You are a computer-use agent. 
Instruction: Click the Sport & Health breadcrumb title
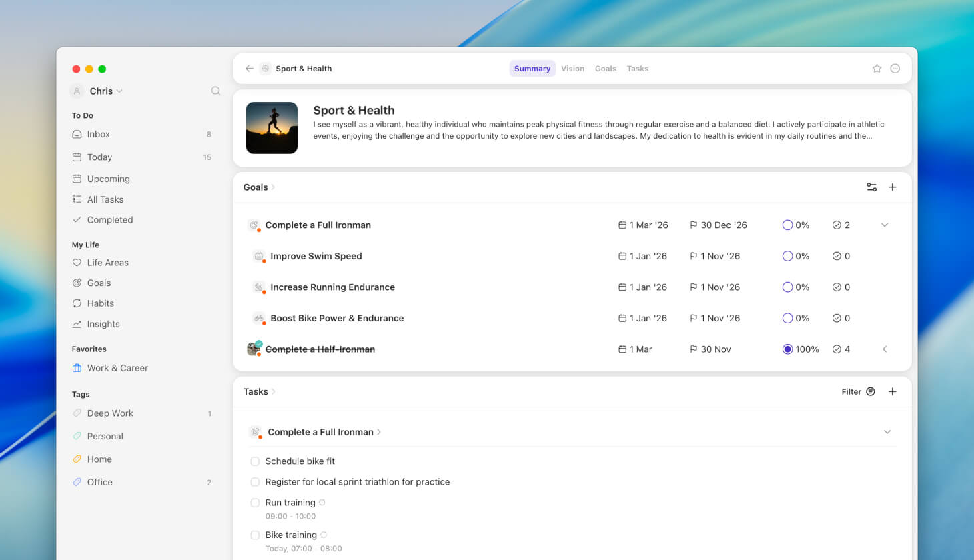click(x=304, y=69)
